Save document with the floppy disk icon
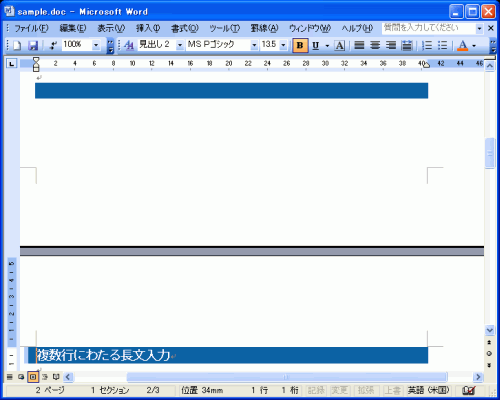The width and height of the screenshot is (500, 400). point(33,45)
